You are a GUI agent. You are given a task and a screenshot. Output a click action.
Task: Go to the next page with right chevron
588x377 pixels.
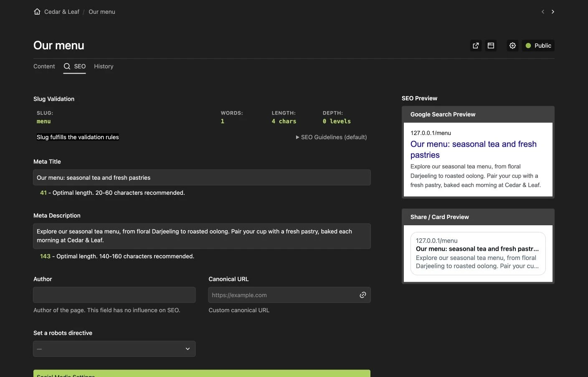tap(553, 12)
